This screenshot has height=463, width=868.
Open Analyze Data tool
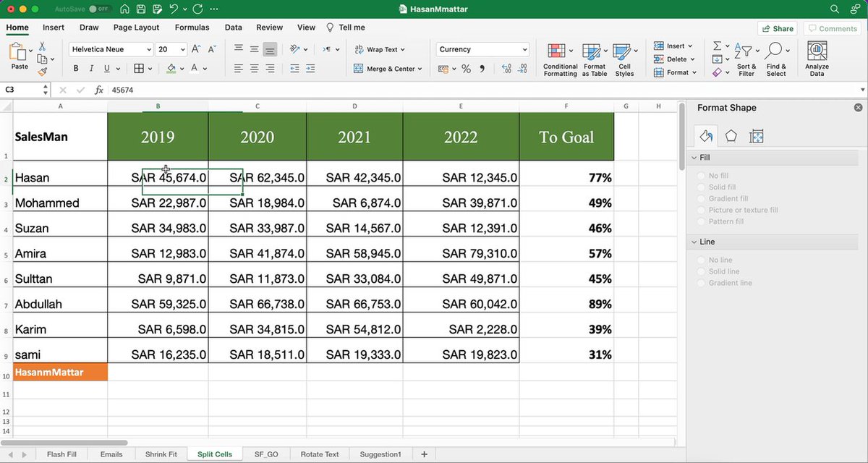(x=817, y=59)
